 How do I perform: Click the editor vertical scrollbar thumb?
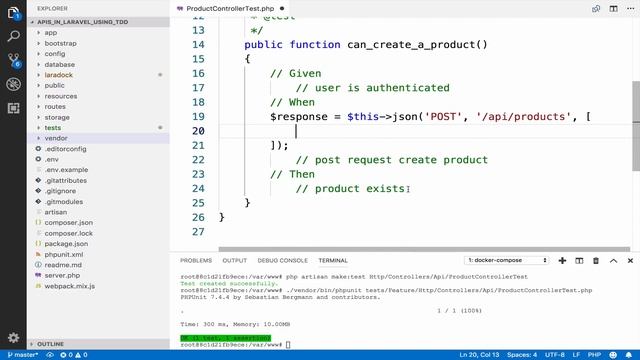click(636, 126)
